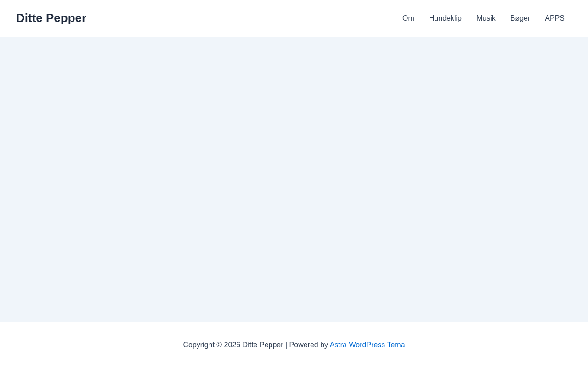Click Ditte Pepper name in footer
This screenshot has height=368, width=588.
pos(263,345)
